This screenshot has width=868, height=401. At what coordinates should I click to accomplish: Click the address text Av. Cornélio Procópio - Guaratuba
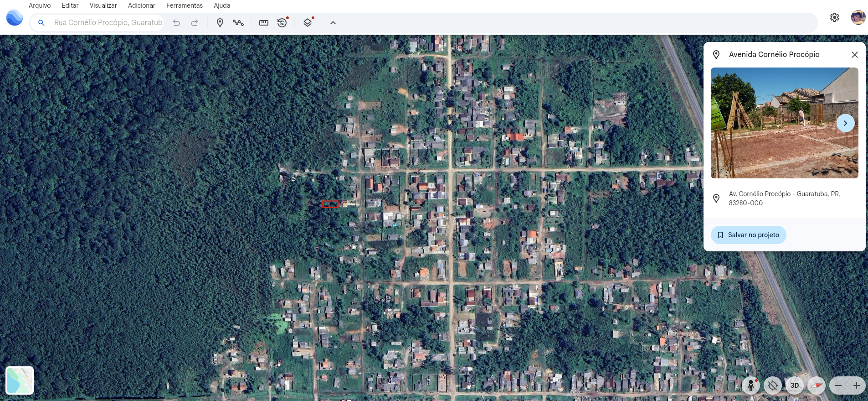pos(785,198)
